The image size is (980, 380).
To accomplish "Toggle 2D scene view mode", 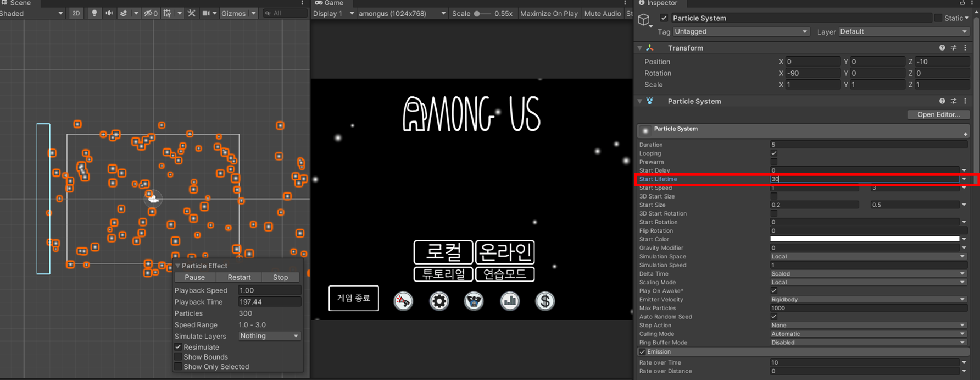I will pos(76,13).
